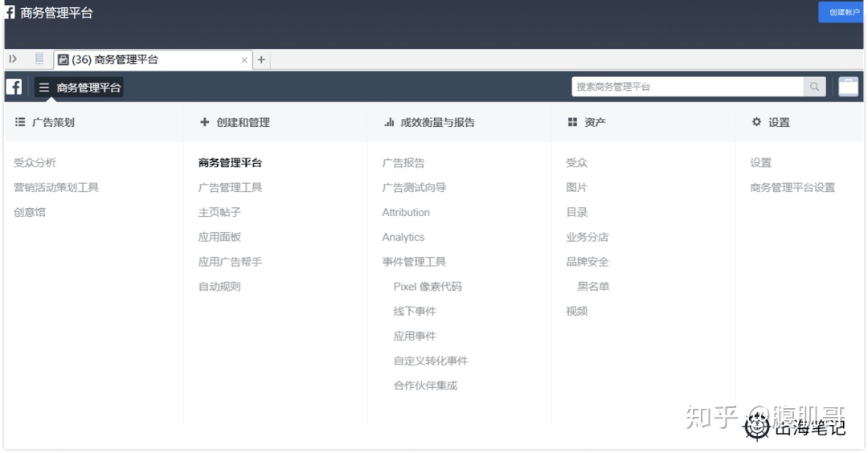Click the hamburger menu icon beside 商务管理平台
The height and width of the screenshot is (453, 868).
(x=44, y=88)
